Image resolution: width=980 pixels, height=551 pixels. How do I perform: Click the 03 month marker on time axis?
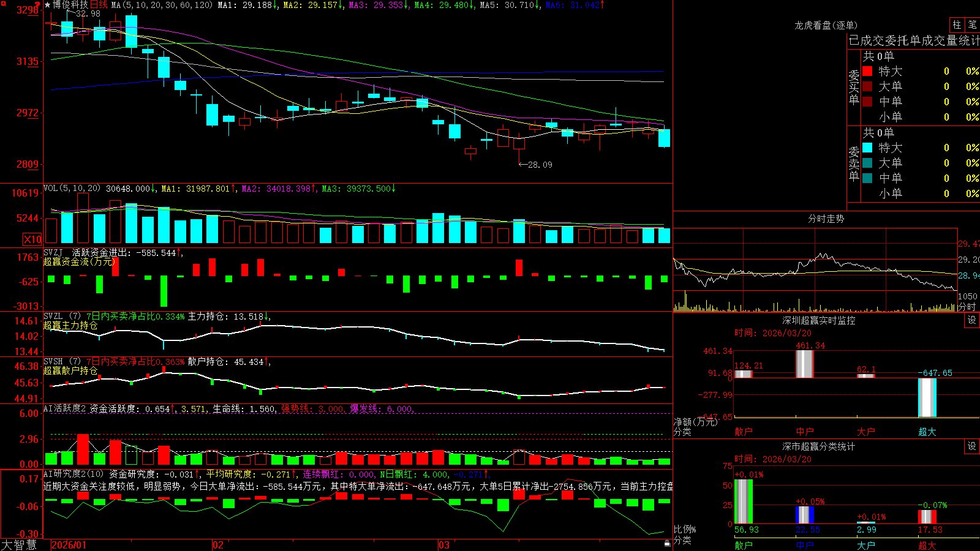click(x=444, y=545)
